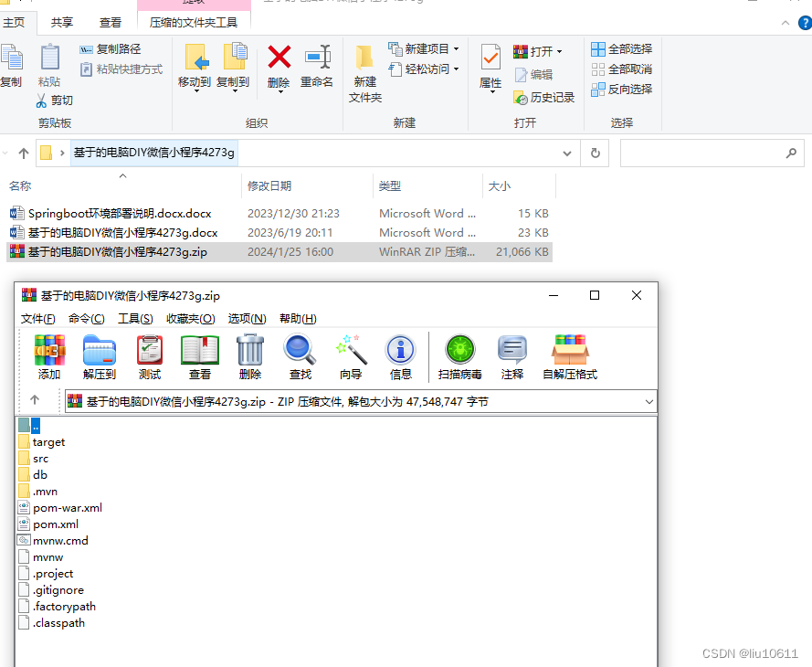This screenshot has height=667, width=812.
Task: Select 基于的电脑DIY微信小程序4273g.zip file
Action: [x=279, y=252]
